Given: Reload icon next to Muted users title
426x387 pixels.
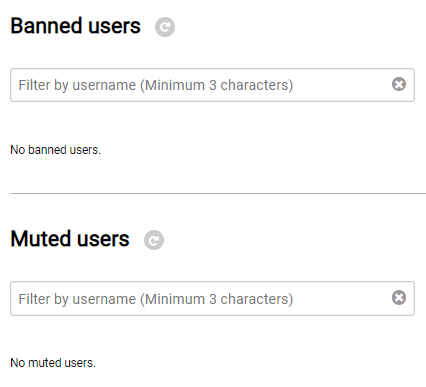Looking at the screenshot, I should tap(154, 240).
